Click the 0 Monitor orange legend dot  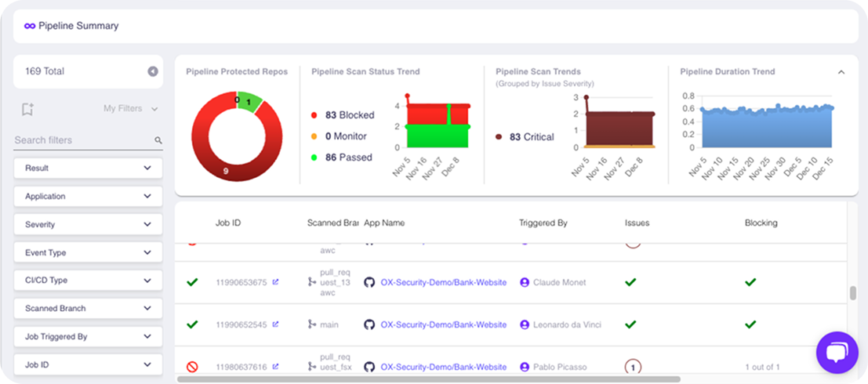click(x=314, y=136)
